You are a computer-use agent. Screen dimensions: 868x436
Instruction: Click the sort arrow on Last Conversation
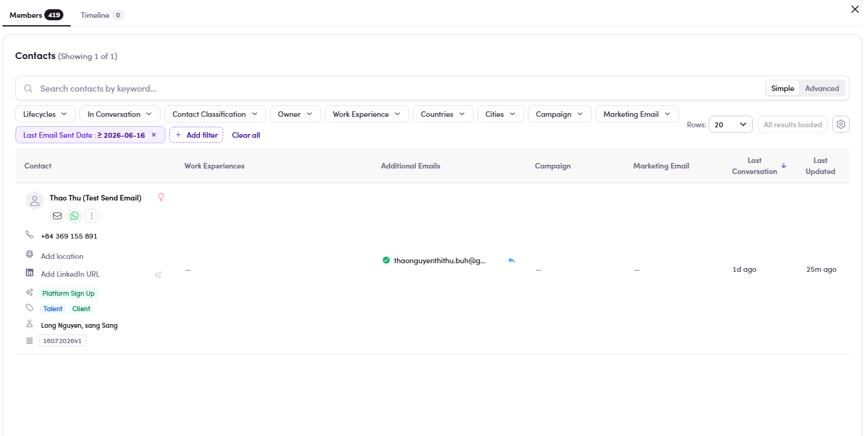[x=784, y=165]
